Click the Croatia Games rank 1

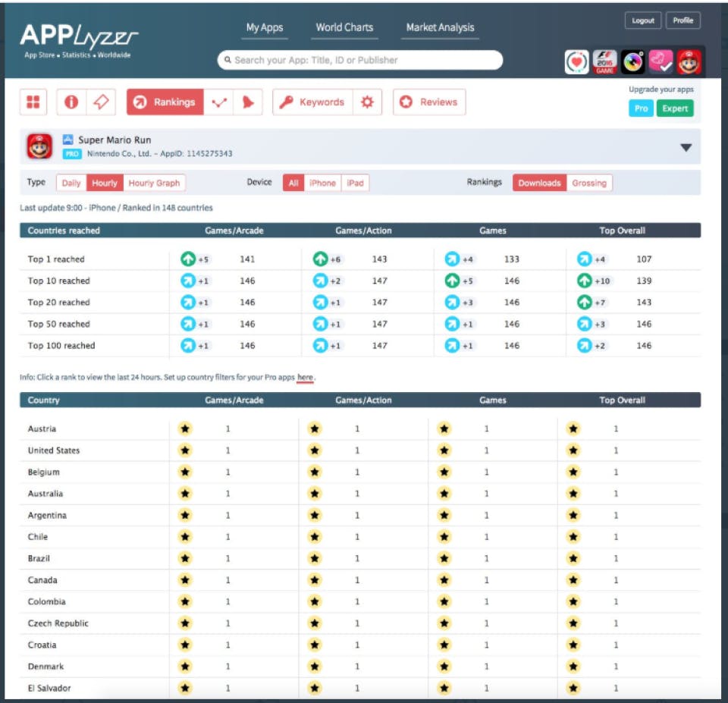tap(487, 645)
